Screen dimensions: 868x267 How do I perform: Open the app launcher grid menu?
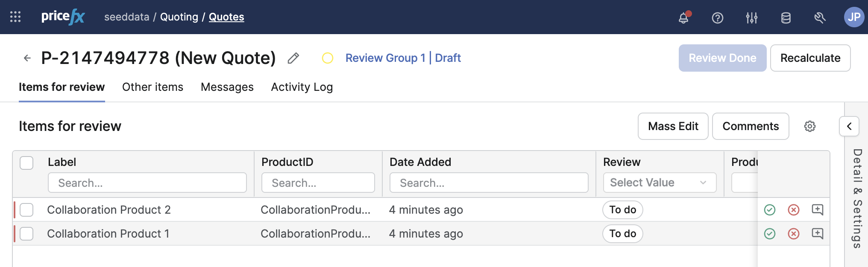coord(15,17)
